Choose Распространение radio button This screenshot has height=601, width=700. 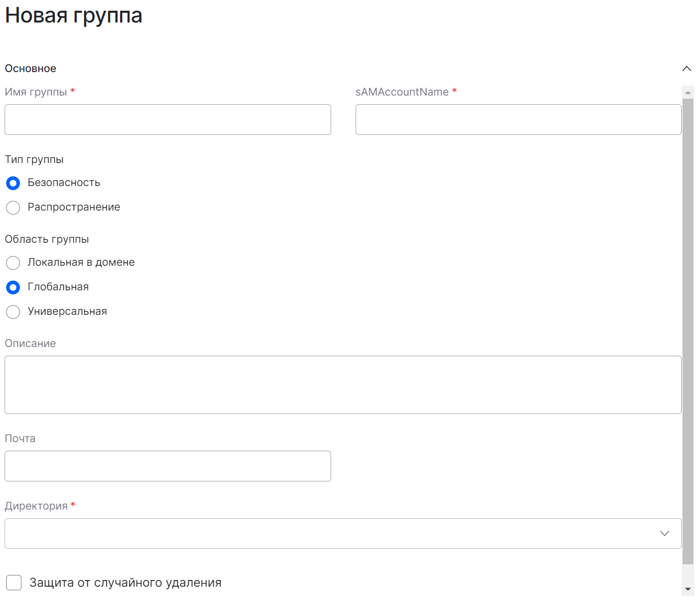click(13, 207)
